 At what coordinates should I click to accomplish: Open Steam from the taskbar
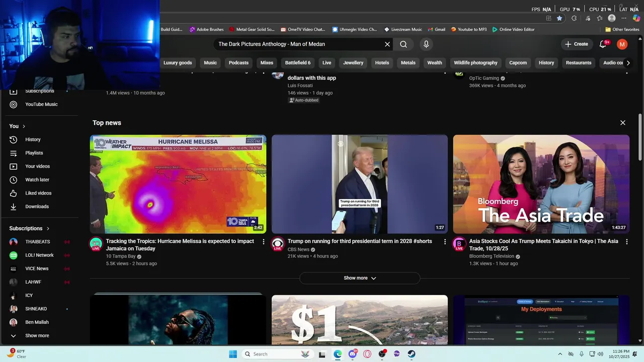coord(412,354)
